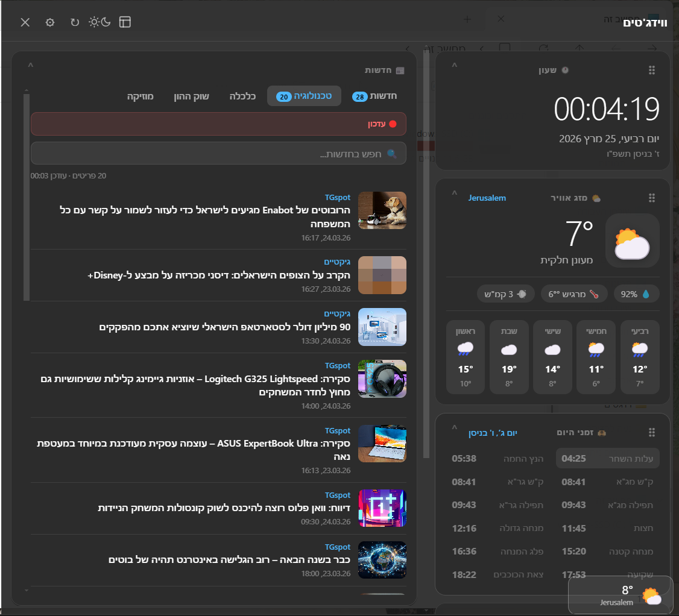The image size is (679, 616).
Task: Select the כלכלה news tab
Action: click(242, 96)
